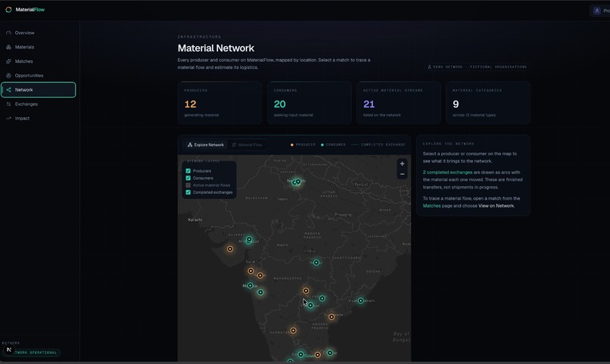610x364 pixels.
Task: Select the consumer marker at Bengaluru
Action: [x=300, y=354]
